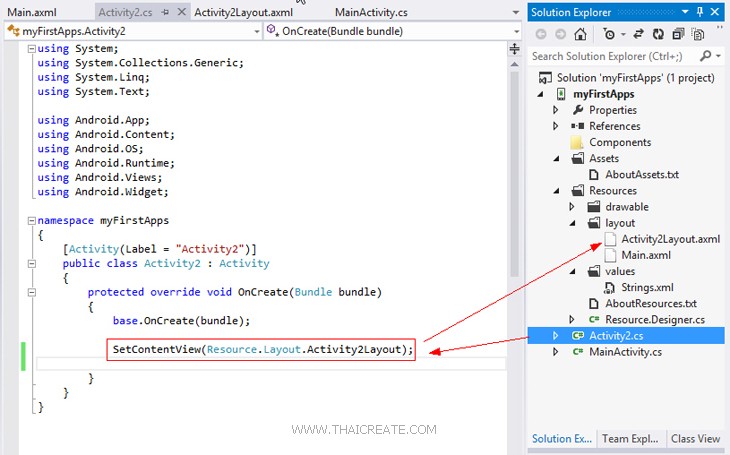This screenshot has width=730, height=455.
Task: Select the myFirstApps project
Action: (603, 94)
